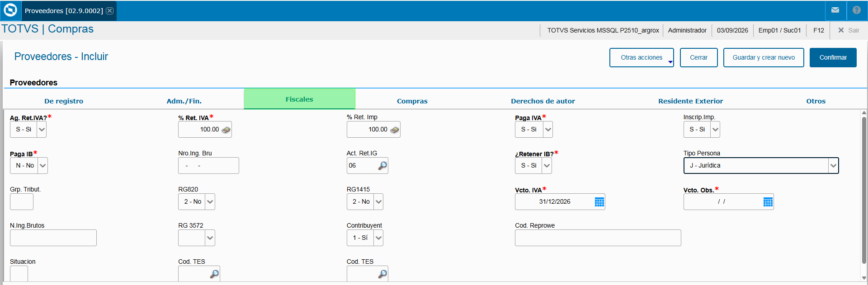Expand the Ag. Ret.IVA? dropdown
The image size is (868, 285).
[x=42, y=130]
